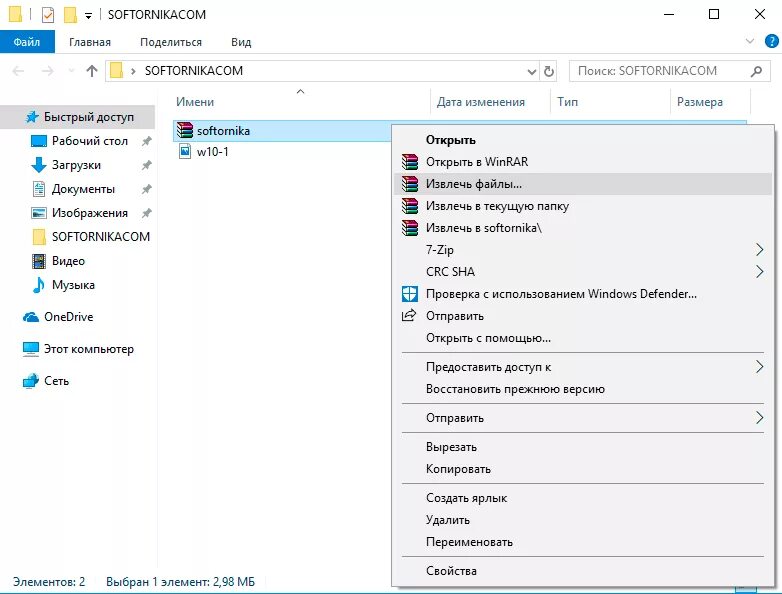Click the share icon next to Отправить
Screen dimensions: 782x594
pos(409,315)
